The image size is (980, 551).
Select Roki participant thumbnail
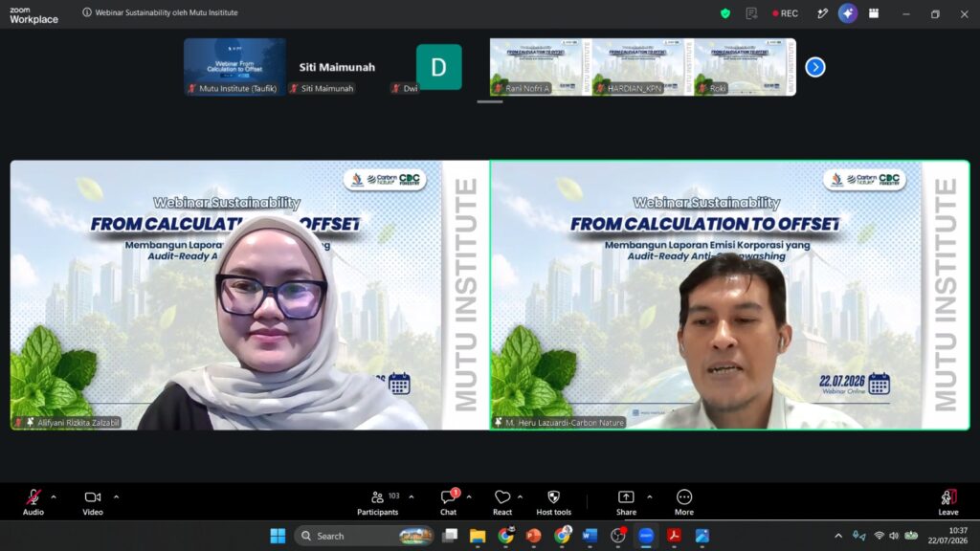point(745,67)
